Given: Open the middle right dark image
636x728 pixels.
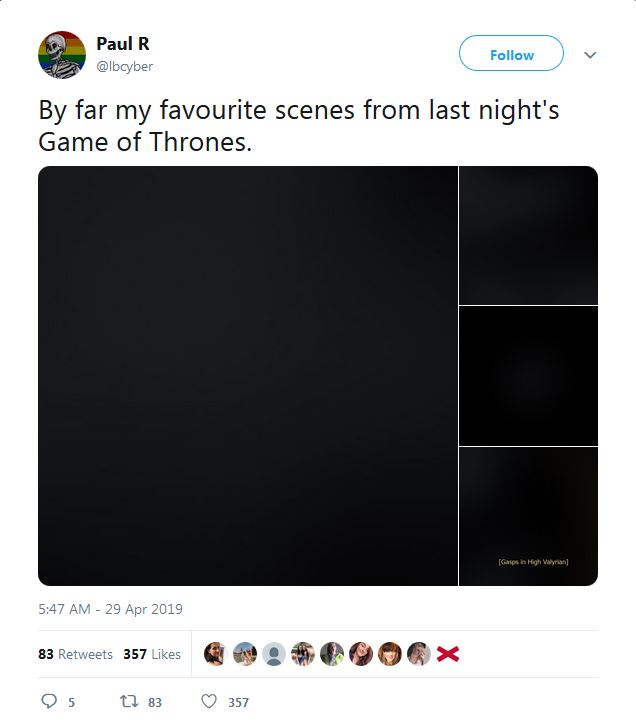Looking at the screenshot, I should point(528,375).
